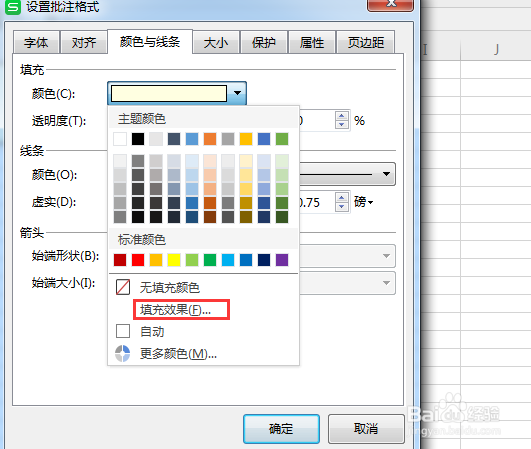Select column J header in the spreadsheet
Image resolution: width=531 pixels, height=449 pixels.
coord(496,50)
